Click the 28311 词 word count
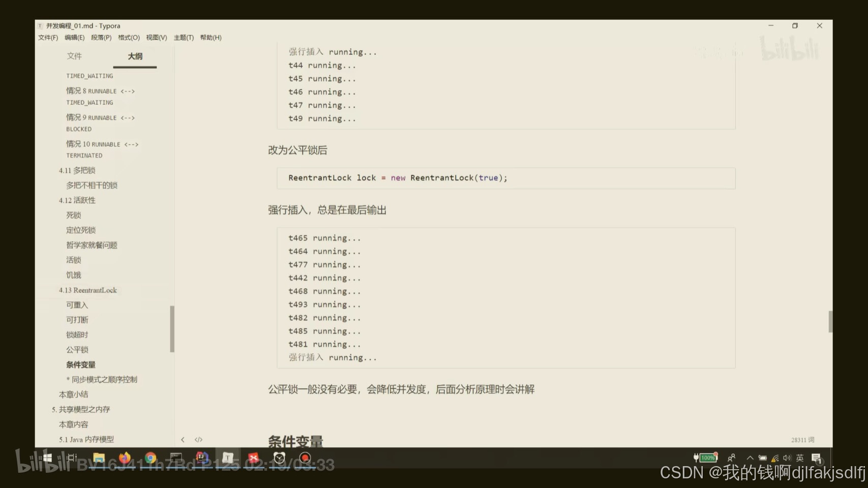Viewport: 868px width, 488px height. tap(802, 440)
